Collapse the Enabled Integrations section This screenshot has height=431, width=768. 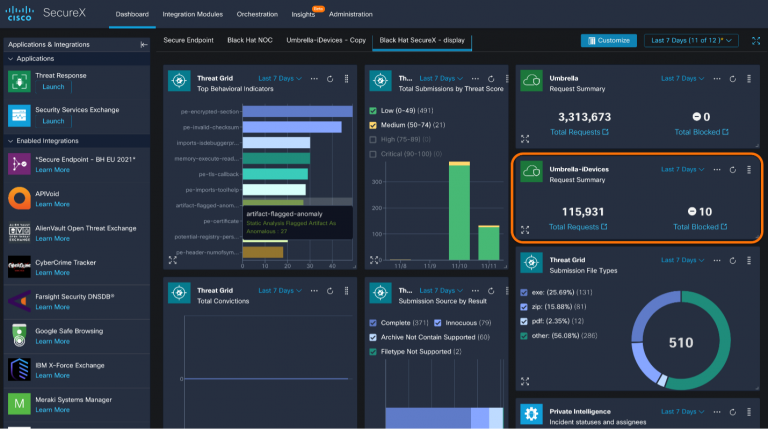point(11,141)
